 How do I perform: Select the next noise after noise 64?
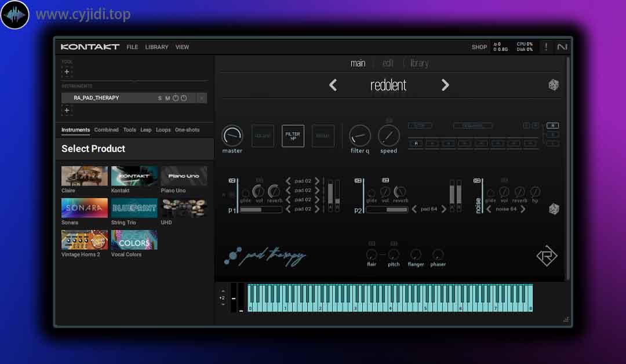523,209
